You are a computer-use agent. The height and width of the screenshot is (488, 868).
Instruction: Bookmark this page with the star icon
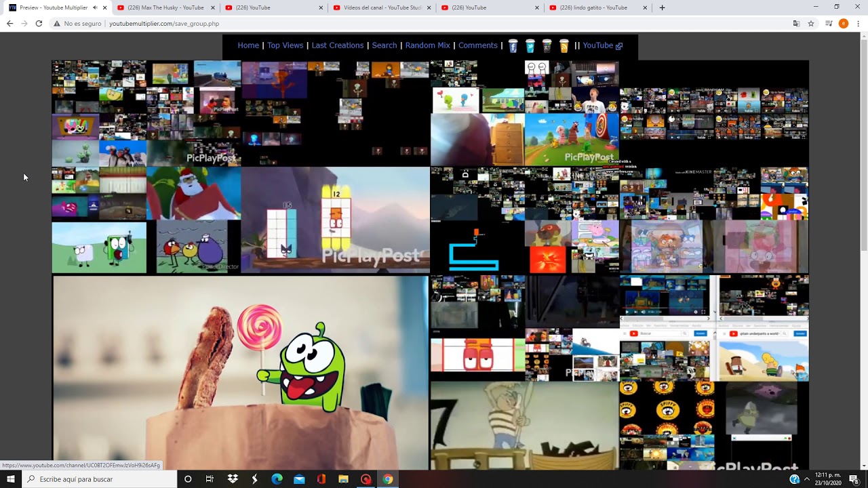tap(811, 24)
